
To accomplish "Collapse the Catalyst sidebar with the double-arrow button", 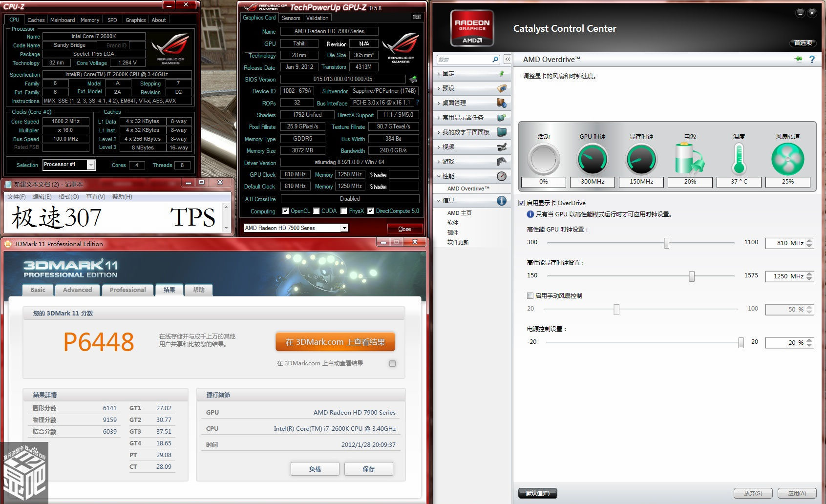I will click(x=508, y=59).
